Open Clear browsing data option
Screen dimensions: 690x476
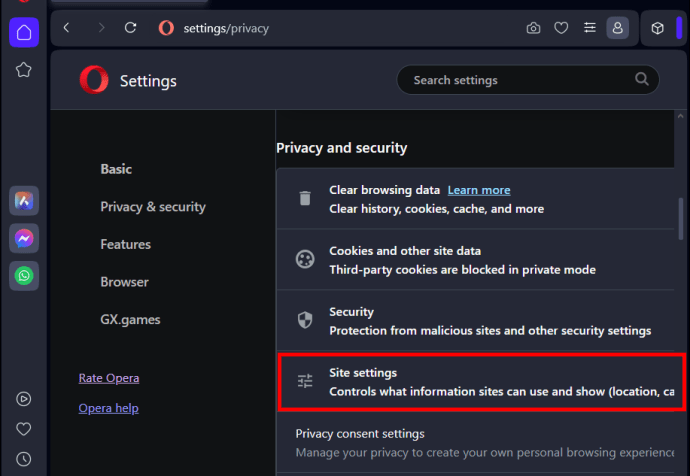(x=475, y=199)
